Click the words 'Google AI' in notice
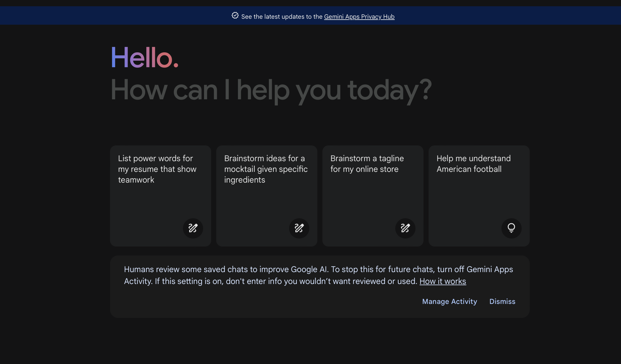Viewport: 621px width, 364px height. [309, 269]
